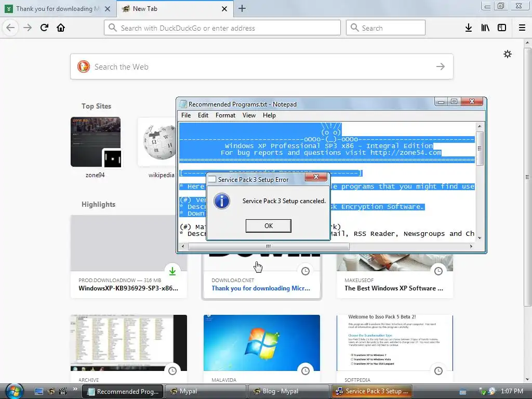Viewport: 532px width, 399px height.
Task: Click the media clapperboard quick launch icon
Action: (x=63, y=391)
